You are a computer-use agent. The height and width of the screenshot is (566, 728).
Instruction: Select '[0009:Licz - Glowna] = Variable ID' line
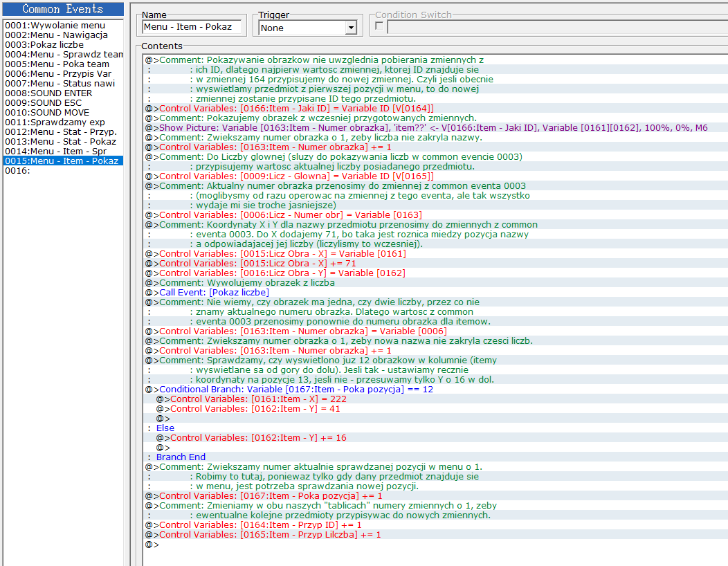[435, 176]
